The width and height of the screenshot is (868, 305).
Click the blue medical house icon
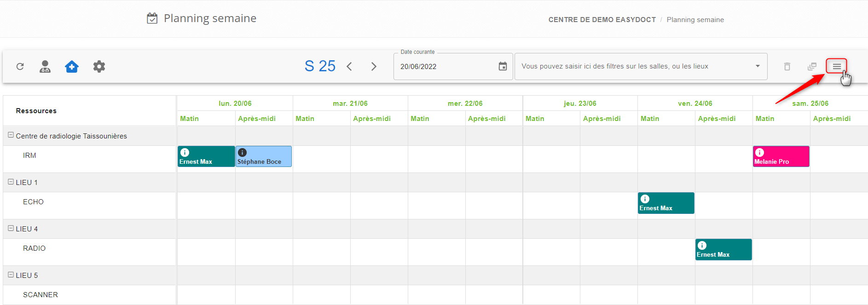(x=72, y=67)
